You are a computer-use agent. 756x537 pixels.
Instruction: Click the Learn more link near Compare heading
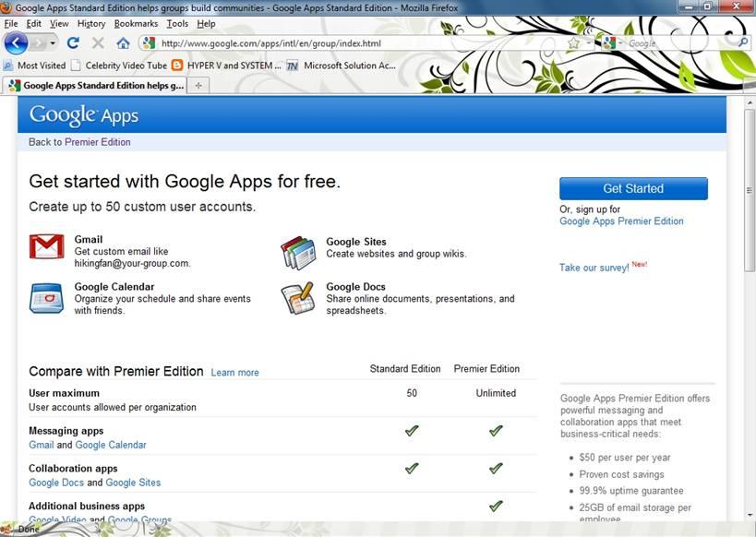tap(234, 372)
